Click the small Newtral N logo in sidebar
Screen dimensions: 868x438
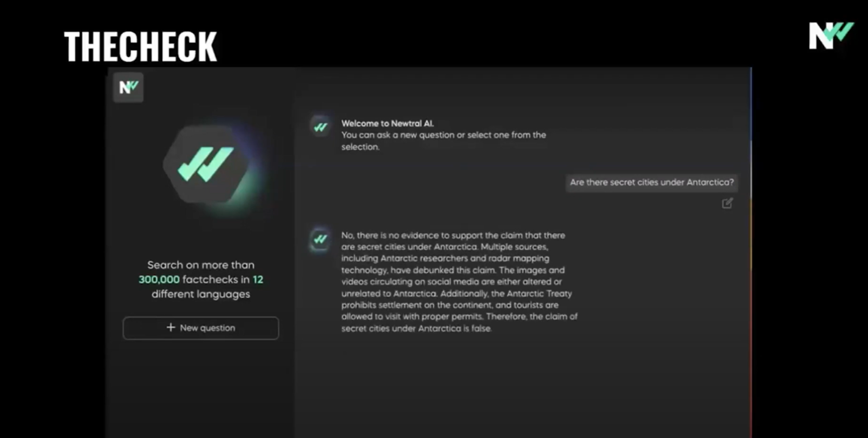click(x=128, y=88)
